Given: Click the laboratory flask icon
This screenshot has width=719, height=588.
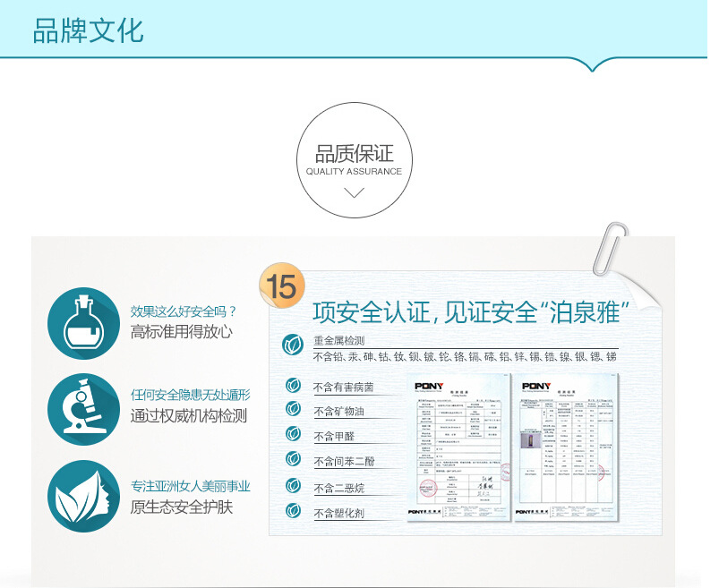Looking at the screenshot, I should [83, 324].
